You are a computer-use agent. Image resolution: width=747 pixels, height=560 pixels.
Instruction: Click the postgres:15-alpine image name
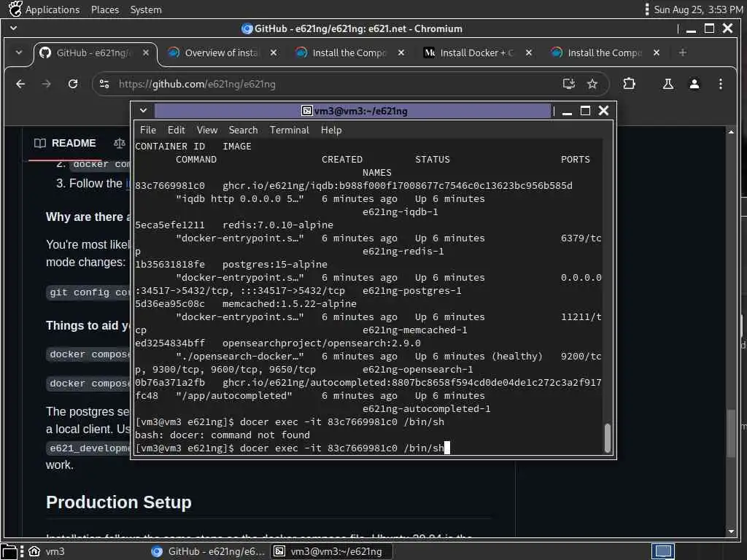(x=275, y=264)
